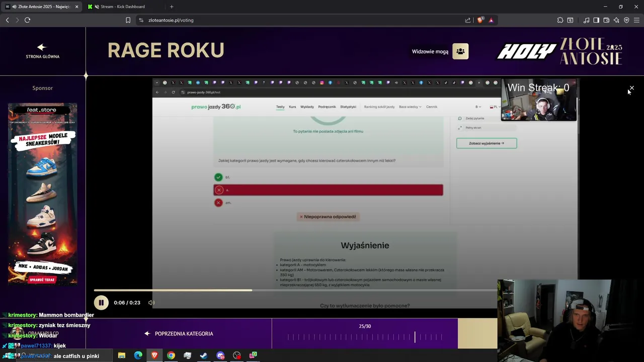Open the site settings icon beside the URL

click(141, 20)
